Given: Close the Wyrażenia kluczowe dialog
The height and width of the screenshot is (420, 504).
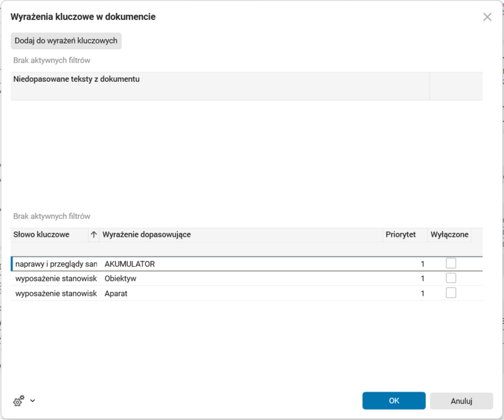Looking at the screenshot, I should point(487,17).
